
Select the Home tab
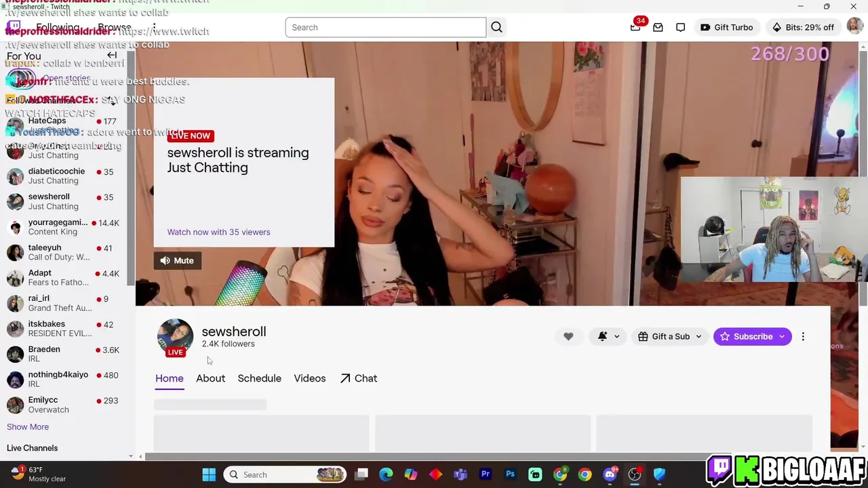(170, 378)
